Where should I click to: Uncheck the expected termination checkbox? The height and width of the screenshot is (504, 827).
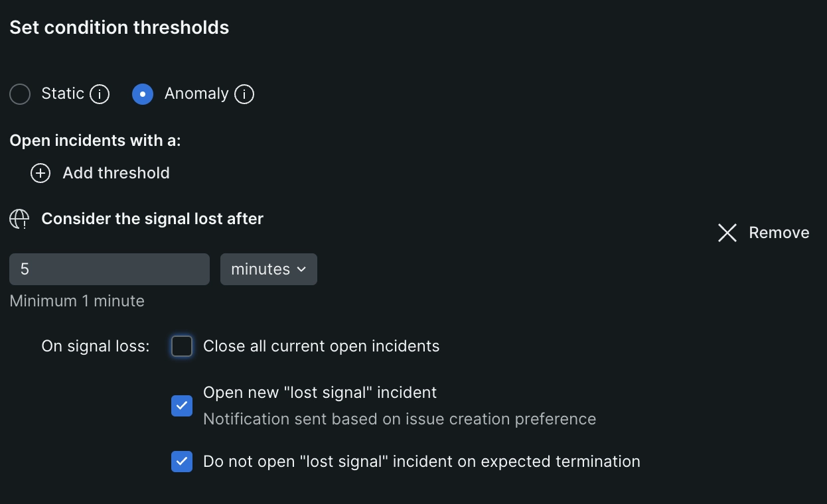pyautogui.click(x=182, y=462)
